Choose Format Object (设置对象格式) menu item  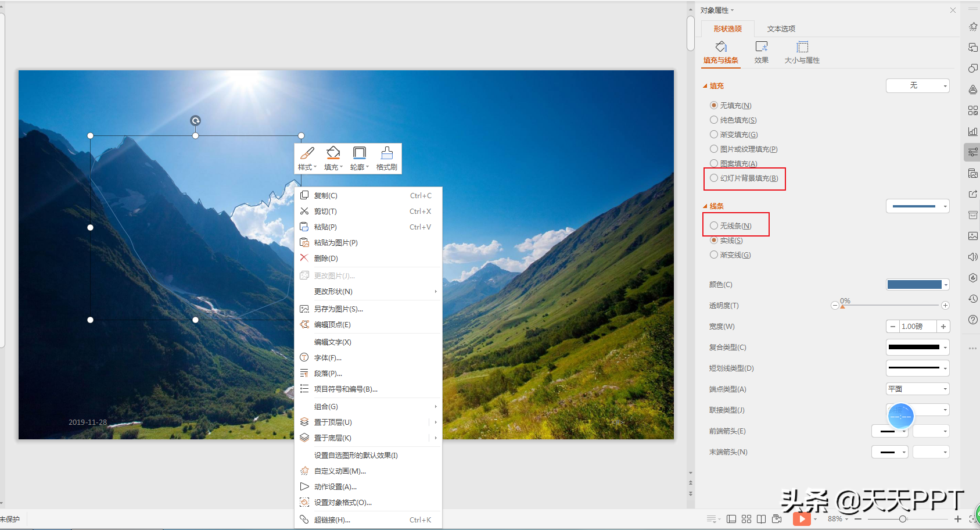[x=368, y=502]
